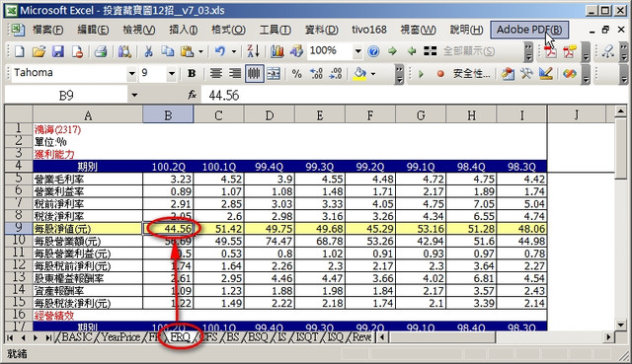The height and width of the screenshot is (364, 632).
Task: Switch to the BSQ sheet tab
Action: click(258, 337)
